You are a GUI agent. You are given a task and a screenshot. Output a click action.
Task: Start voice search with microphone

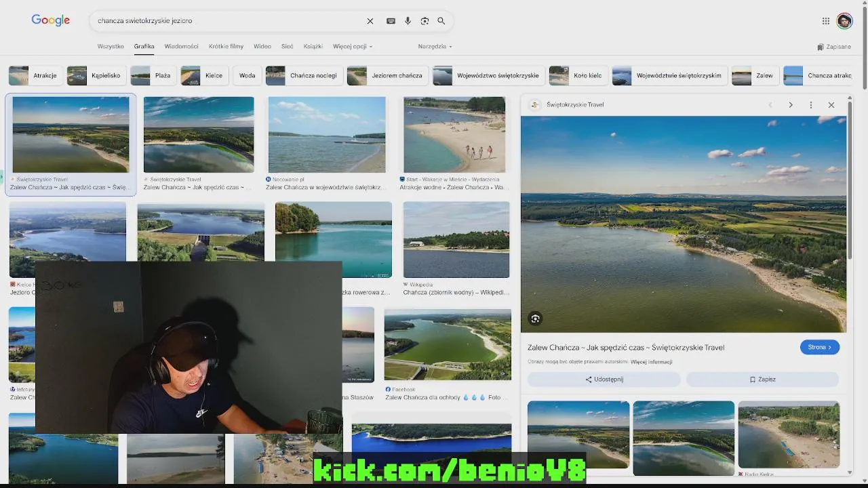pos(408,21)
